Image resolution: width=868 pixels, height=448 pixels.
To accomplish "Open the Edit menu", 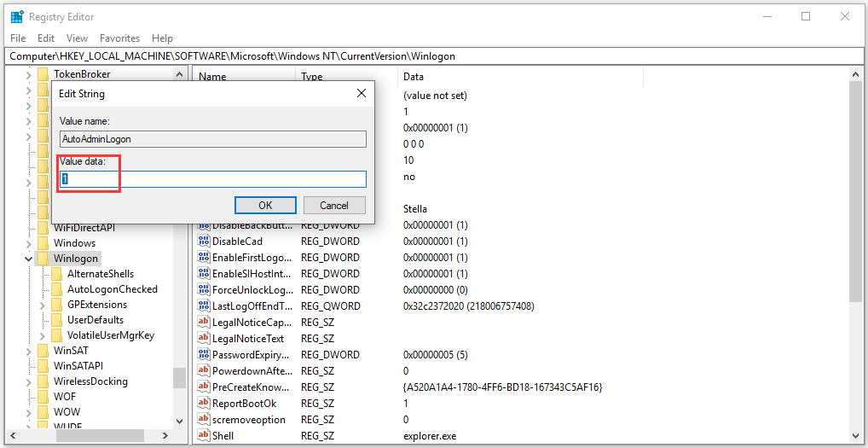I will tap(46, 38).
